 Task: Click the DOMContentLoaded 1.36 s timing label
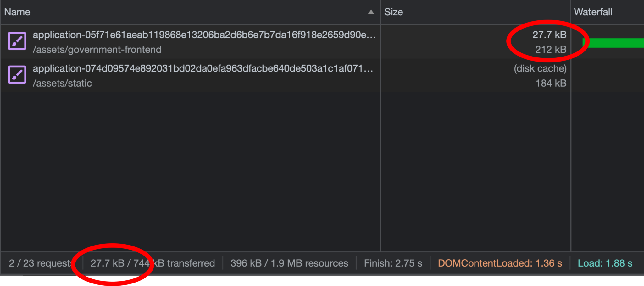(500, 263)
